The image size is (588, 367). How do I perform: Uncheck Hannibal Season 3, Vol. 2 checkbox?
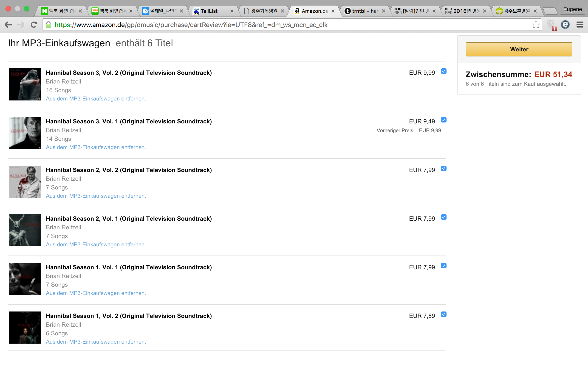pos(444,71)
